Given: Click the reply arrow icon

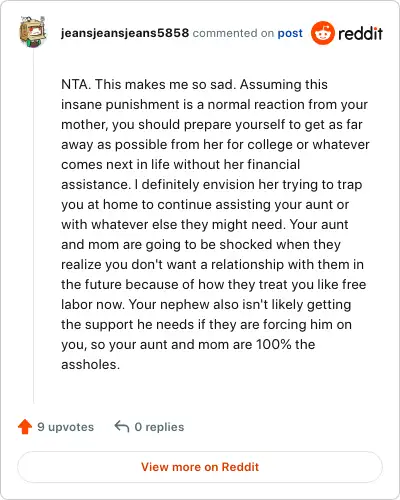Looking at the screenshot, I should (x=122, y=426).
